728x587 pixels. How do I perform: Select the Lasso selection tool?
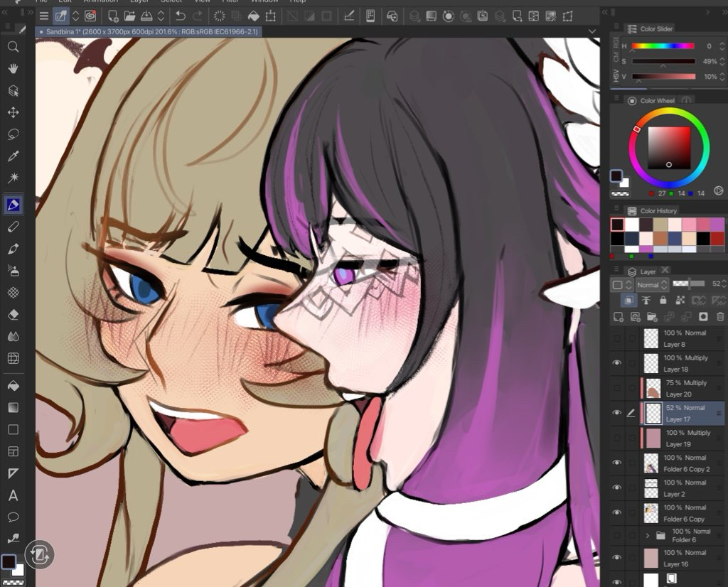[13, 134]
